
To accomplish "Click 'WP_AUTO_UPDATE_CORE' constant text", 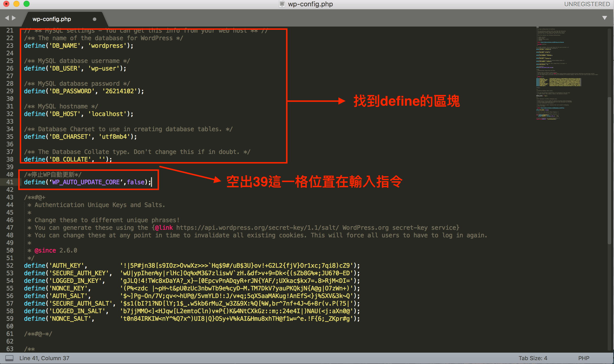I will point(86,182).
